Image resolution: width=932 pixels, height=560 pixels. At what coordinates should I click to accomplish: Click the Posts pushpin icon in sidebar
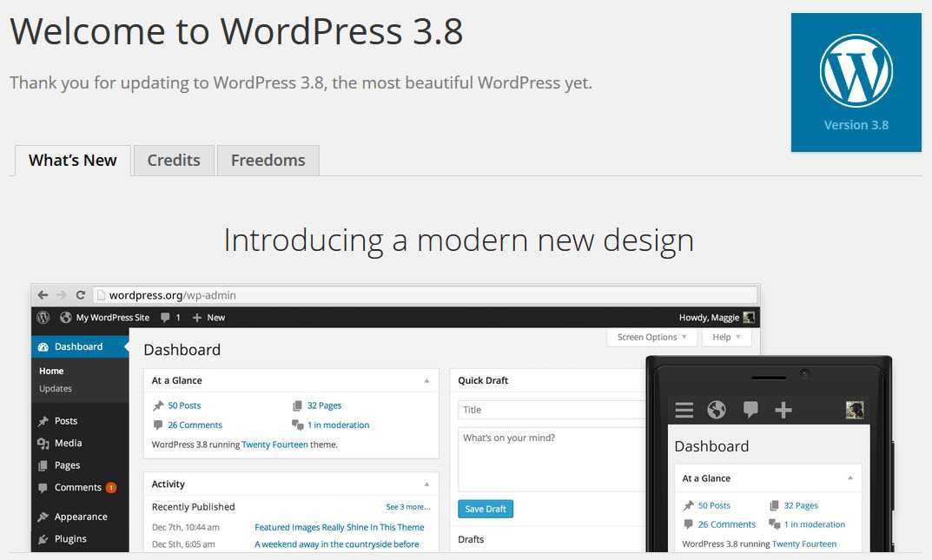coord(43,421)
